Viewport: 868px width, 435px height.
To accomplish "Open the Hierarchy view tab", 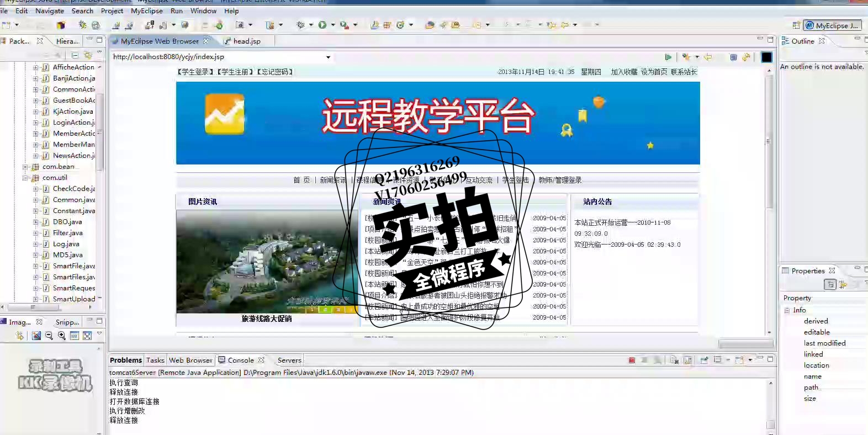I will click(67, 41).
